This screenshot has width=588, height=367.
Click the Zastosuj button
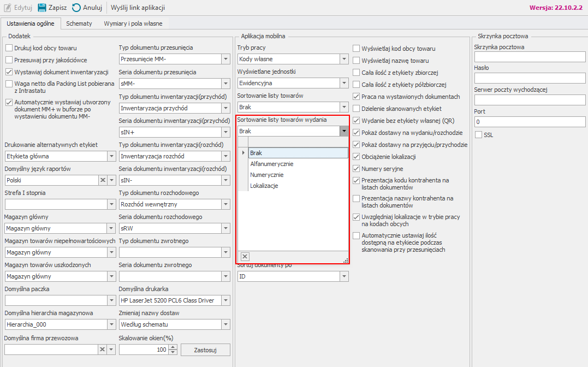(205, 350)
